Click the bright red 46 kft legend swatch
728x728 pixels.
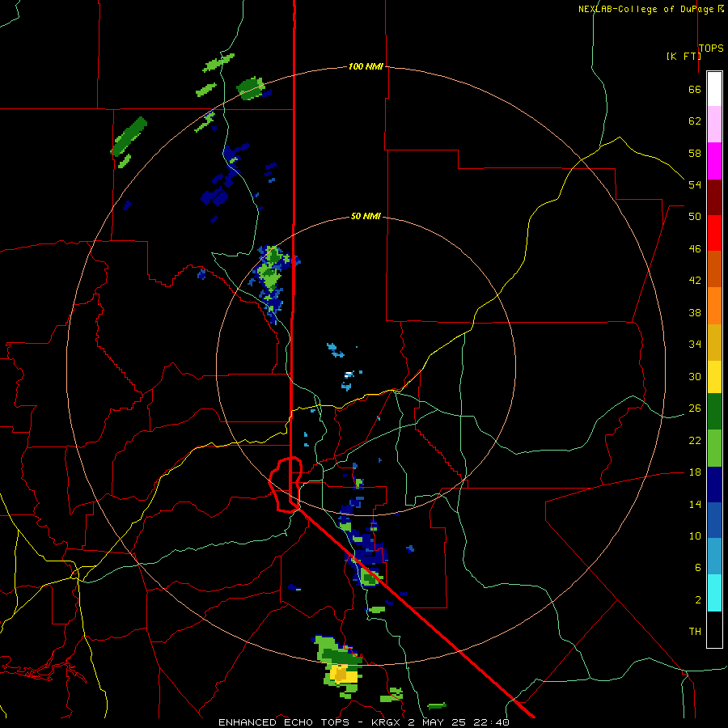tap(714, 233)
